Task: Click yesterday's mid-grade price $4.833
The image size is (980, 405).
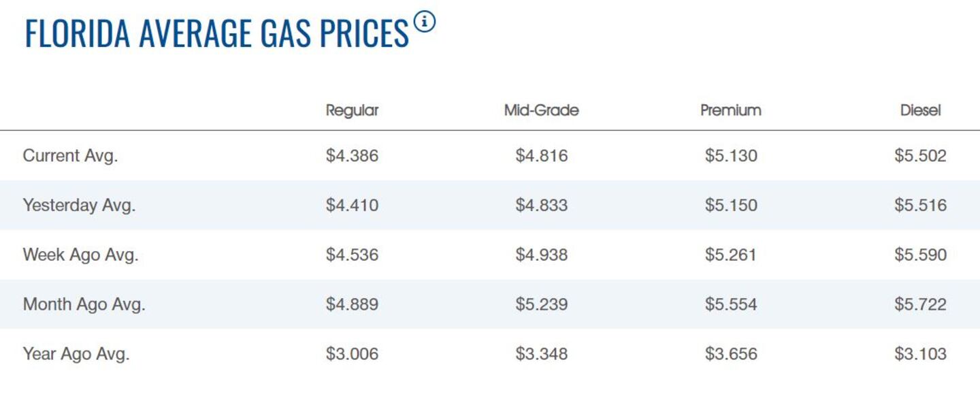Action: 541,206
